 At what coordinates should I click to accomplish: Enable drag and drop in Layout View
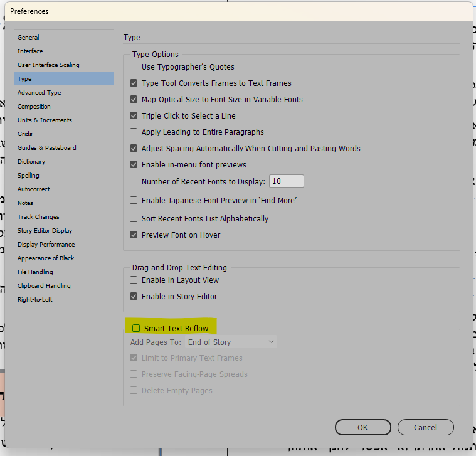(134, 280)
